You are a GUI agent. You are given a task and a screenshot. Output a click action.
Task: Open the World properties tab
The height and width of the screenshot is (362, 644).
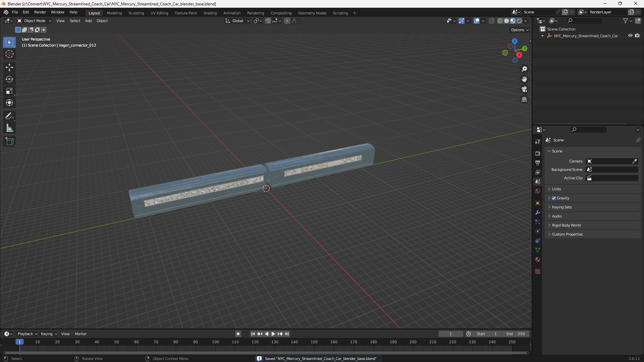(x=538, y=191)
